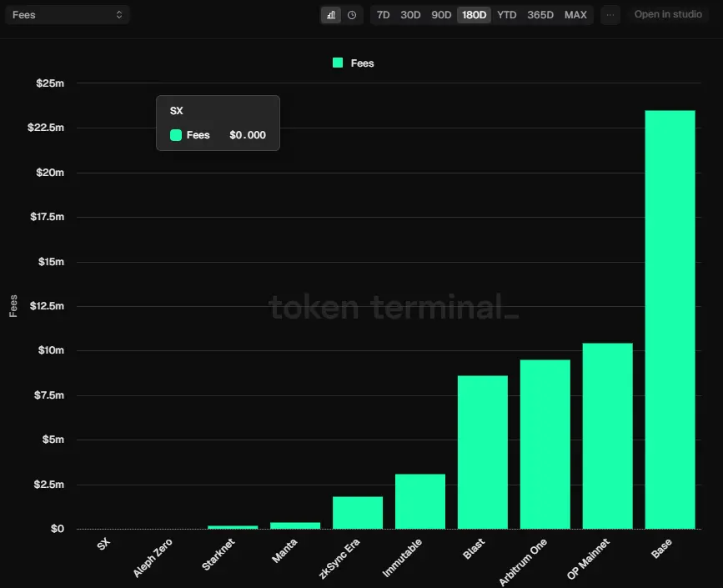Select the 365D range button
This screenshot has width=723, height=588.
point(540,14)
